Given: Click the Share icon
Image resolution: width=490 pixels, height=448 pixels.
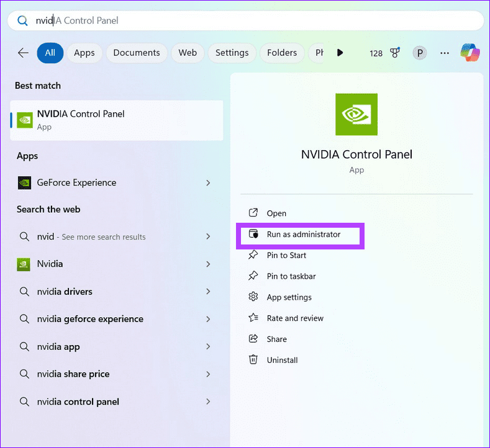Looking at the screenshot, I should (253, 338).
